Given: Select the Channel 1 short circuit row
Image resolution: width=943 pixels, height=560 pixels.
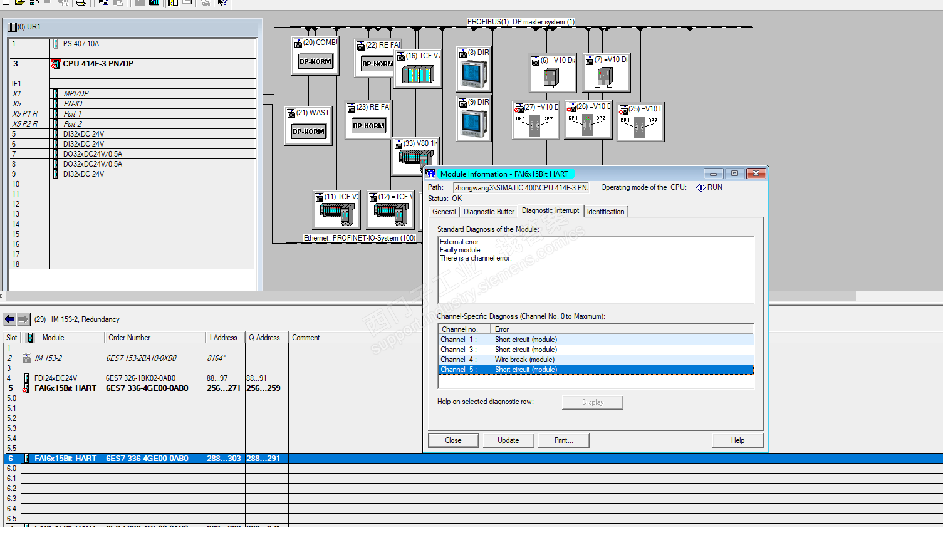Looking at the screenshot, I should tap(596, 340).
